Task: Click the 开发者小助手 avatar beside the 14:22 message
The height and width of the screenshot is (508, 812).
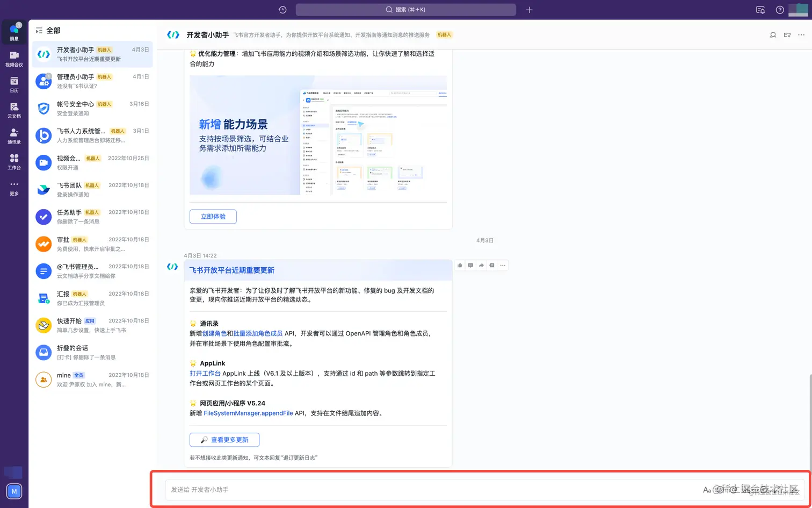Action: click(172, 267)
